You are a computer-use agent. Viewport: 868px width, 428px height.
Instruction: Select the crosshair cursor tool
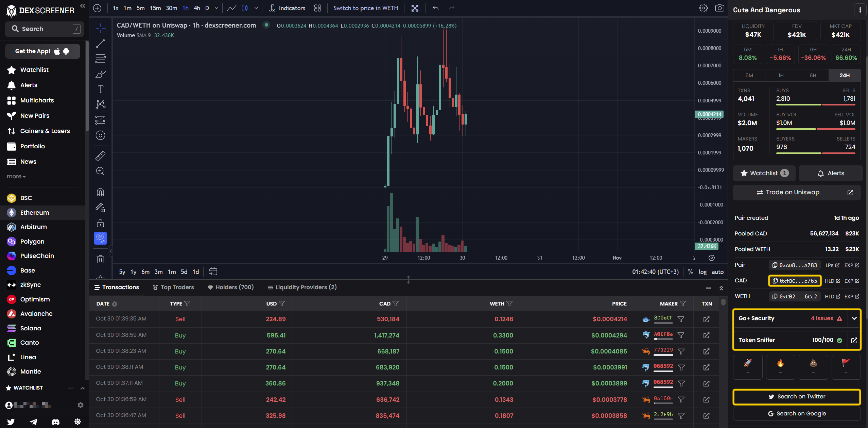point(100,28)
